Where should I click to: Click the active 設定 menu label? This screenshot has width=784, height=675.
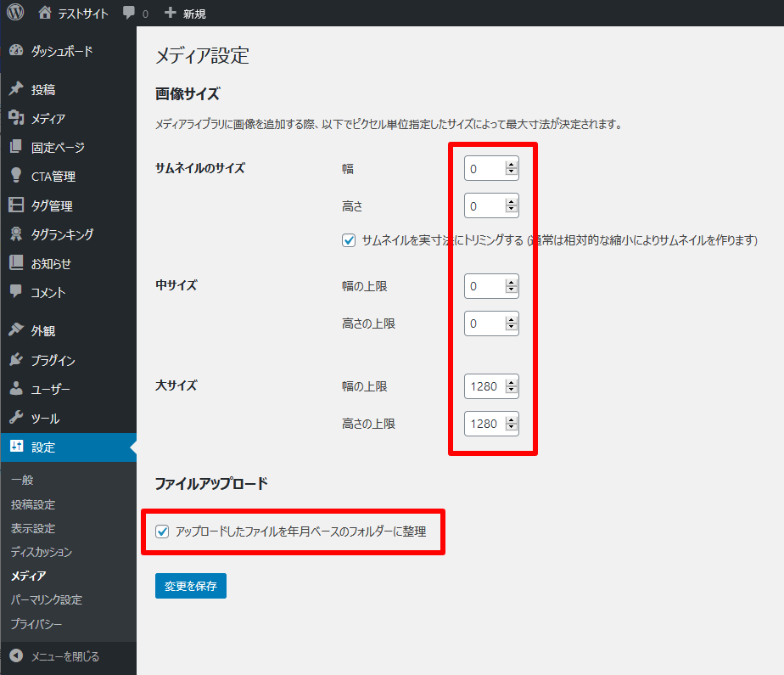click(x=43, y=447)
